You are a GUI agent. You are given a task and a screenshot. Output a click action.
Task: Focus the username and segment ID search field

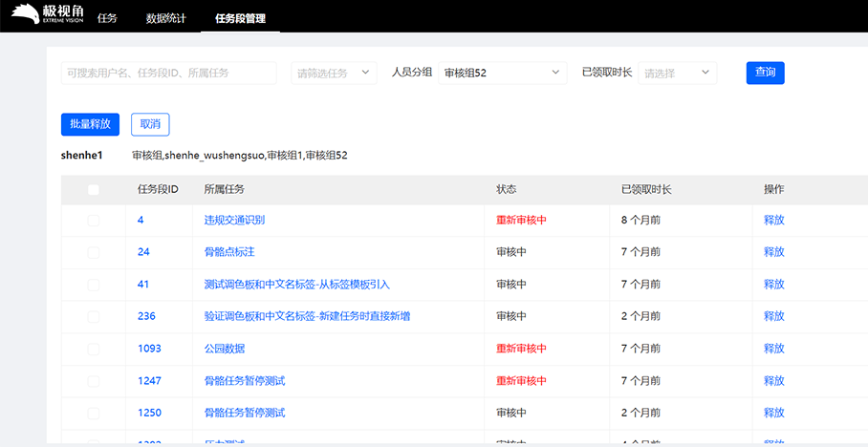[168, 73]
